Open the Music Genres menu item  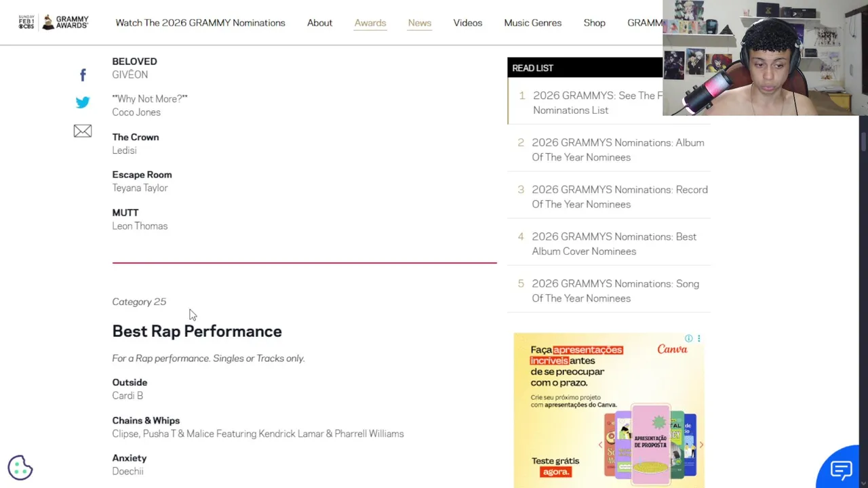point(533,23)
